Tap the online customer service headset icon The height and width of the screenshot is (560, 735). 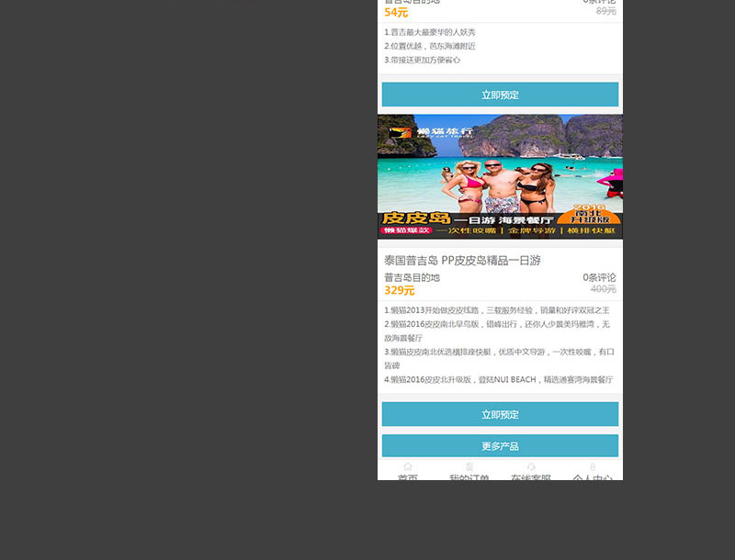coord(531,467)
